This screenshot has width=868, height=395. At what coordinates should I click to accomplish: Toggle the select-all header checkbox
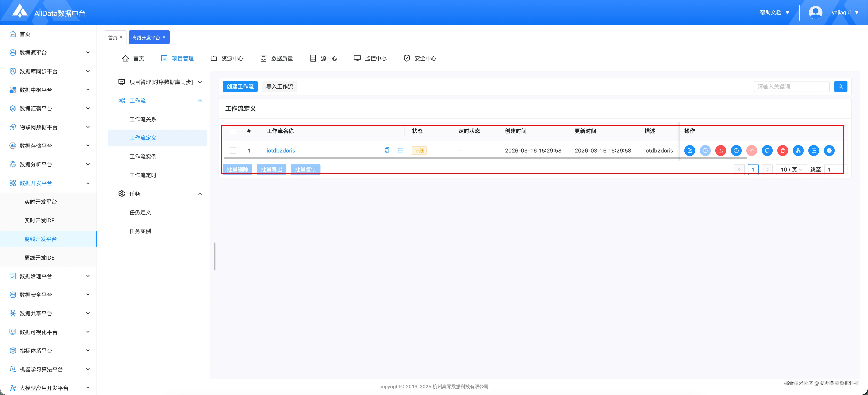tap(233, 131)
